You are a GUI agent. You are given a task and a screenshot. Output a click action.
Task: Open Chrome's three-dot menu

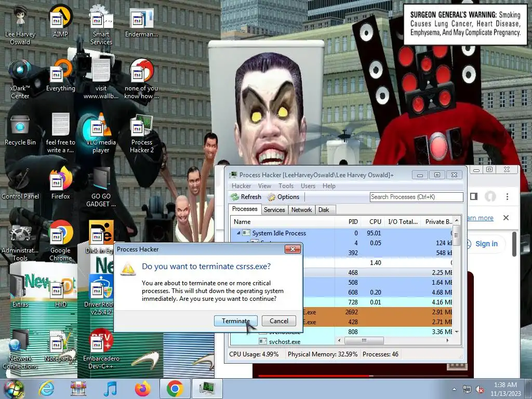click(x=507, y=197)
